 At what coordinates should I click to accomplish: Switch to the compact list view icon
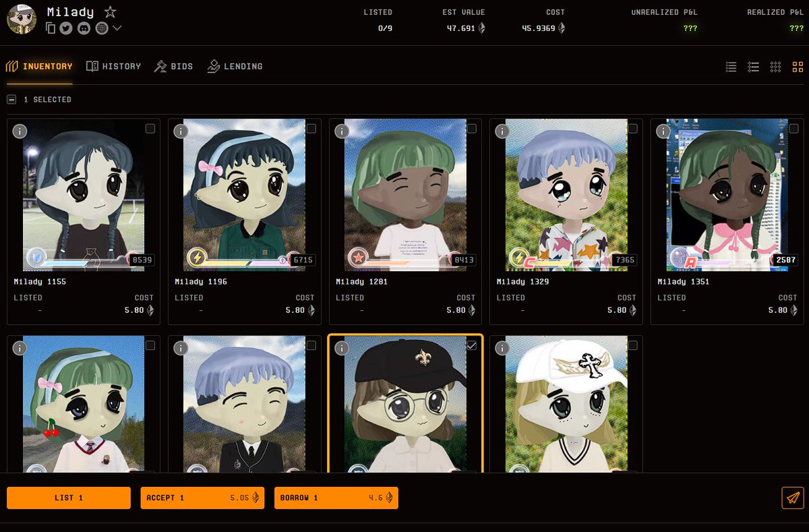[731, 67]
